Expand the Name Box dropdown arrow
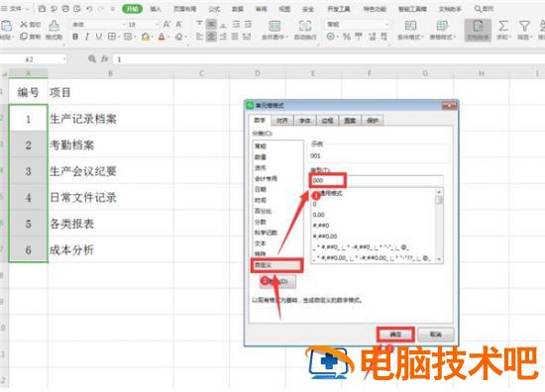This screenshot has height=392, width=545. (x=64, y=59)
